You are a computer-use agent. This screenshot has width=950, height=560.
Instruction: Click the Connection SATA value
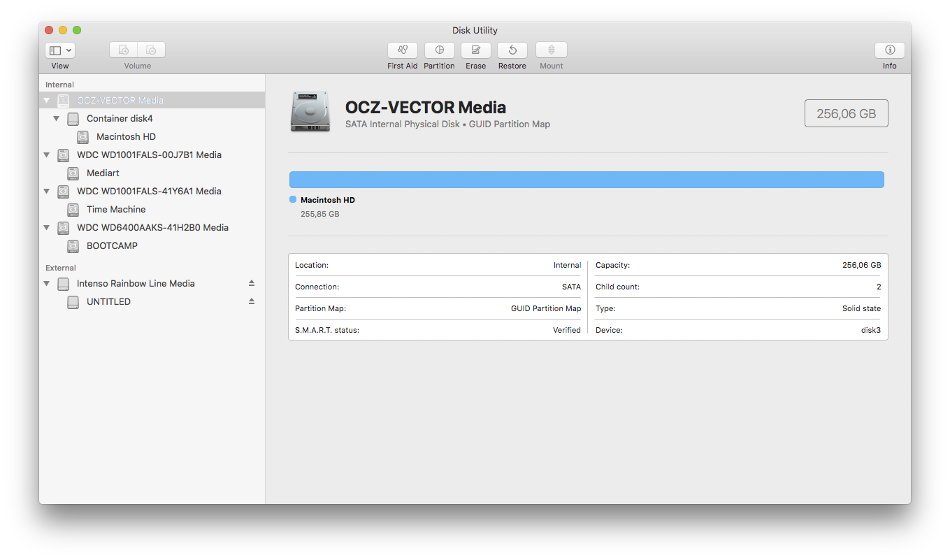(x=571, y=287)
